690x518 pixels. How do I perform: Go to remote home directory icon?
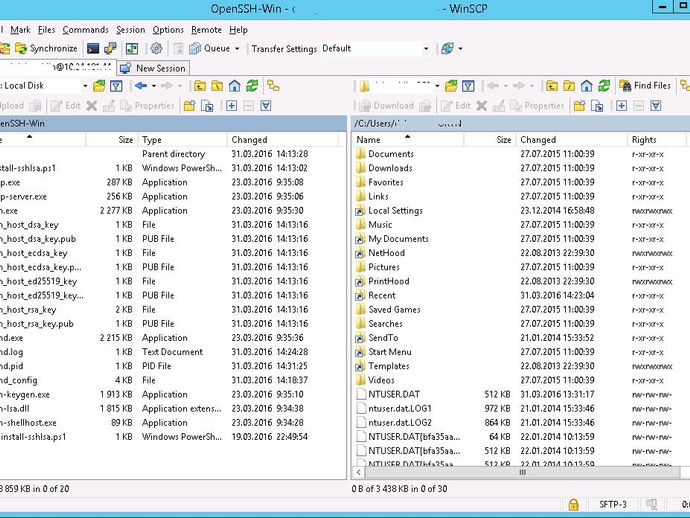coord(586,86)
